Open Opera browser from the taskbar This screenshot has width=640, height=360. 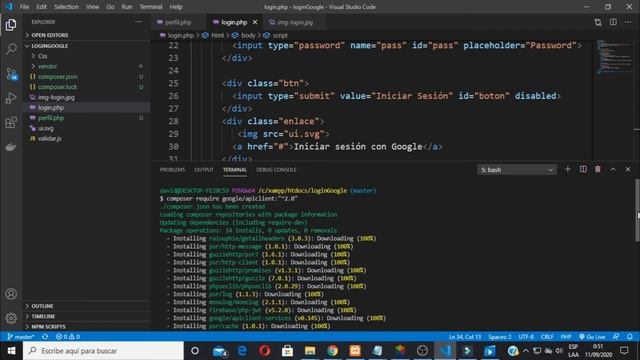(264, 351)
